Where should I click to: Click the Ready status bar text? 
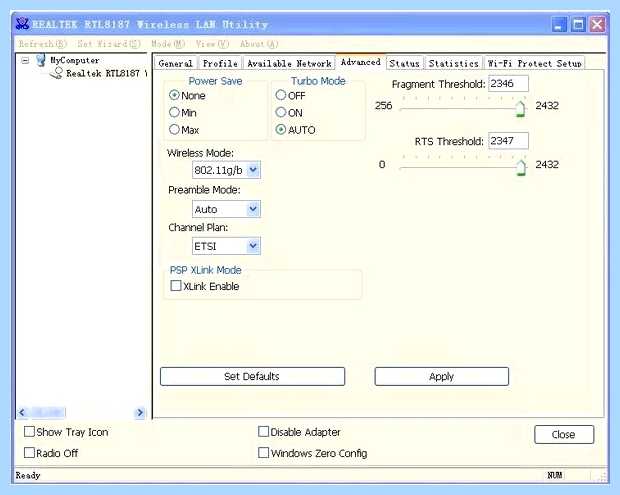pyautogui.click(x=28, y=475)
